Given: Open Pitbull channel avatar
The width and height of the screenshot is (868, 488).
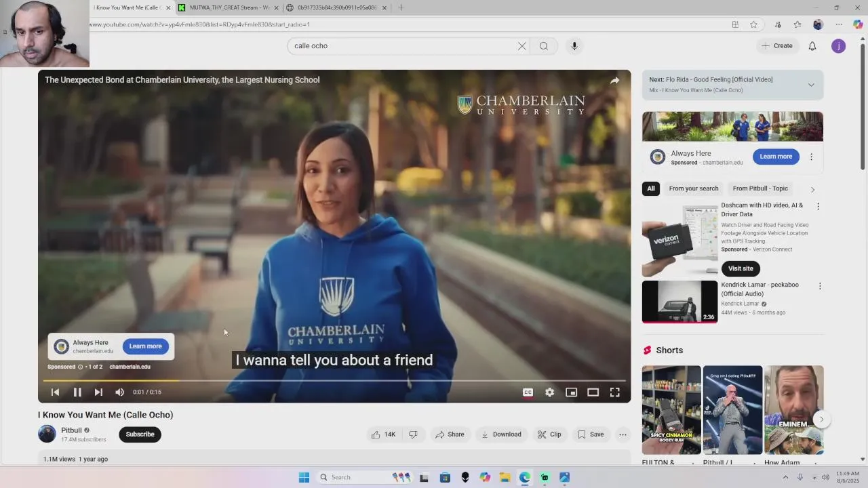Looking at the screenshot, I should tap(47, 434).
